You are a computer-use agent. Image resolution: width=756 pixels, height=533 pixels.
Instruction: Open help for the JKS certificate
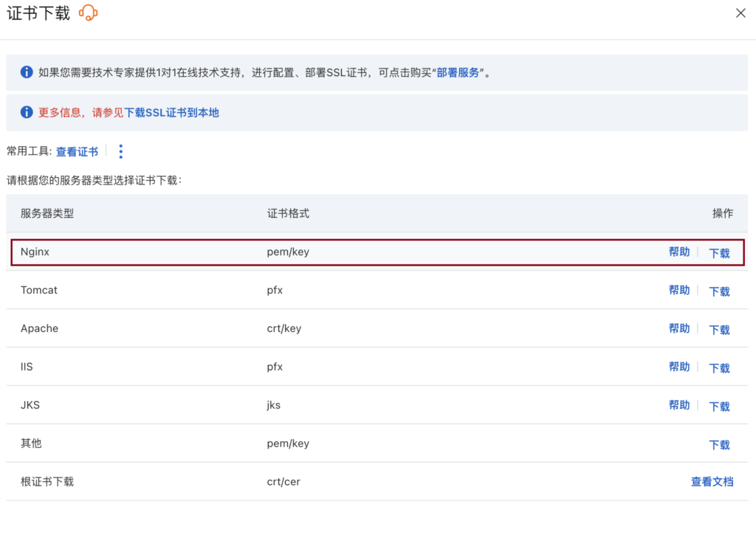pos(679,405)
